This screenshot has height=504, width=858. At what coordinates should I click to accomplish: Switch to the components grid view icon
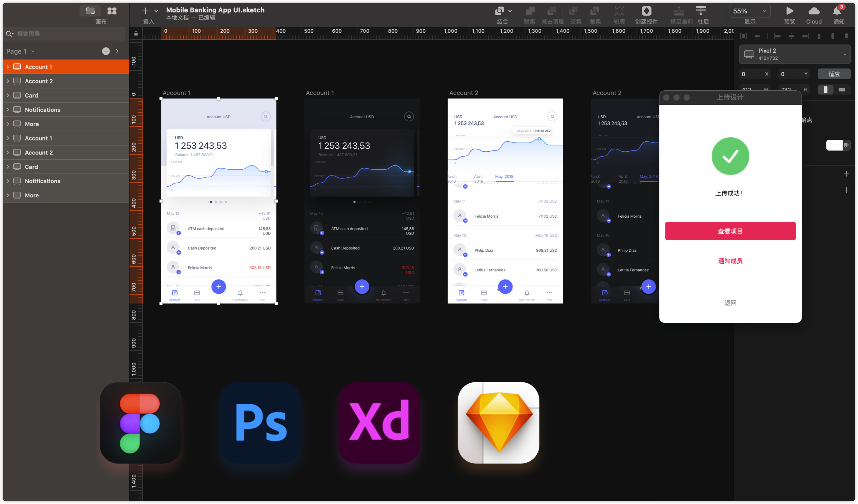pos(112,11)
